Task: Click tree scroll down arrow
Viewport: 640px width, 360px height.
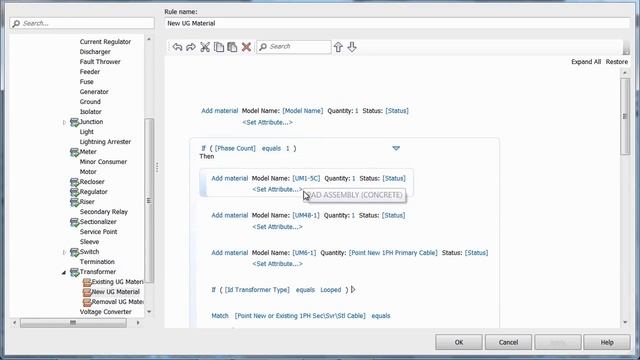Action: [149, 312]
